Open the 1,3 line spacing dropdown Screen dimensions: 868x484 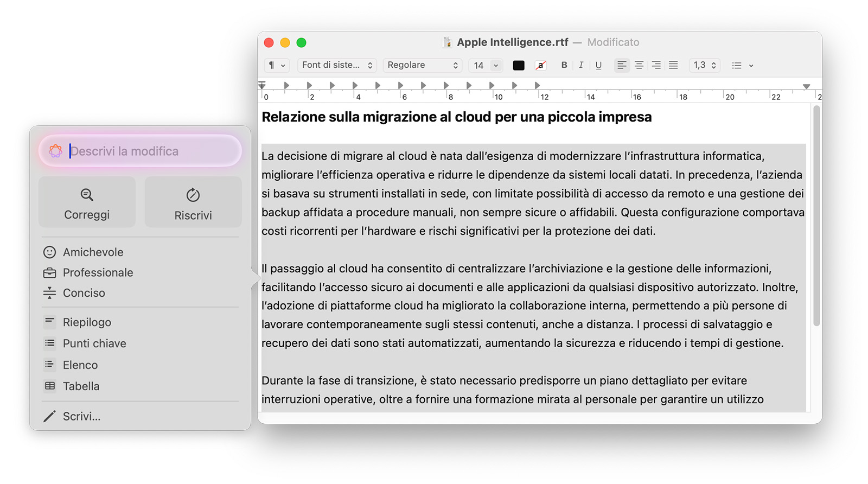[x=705, y=65]
